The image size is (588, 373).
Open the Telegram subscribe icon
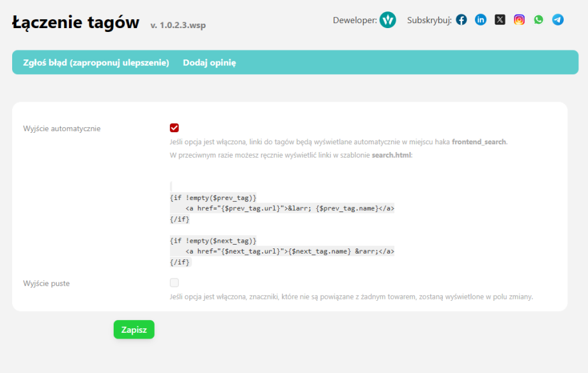click(x=558, y=20)
